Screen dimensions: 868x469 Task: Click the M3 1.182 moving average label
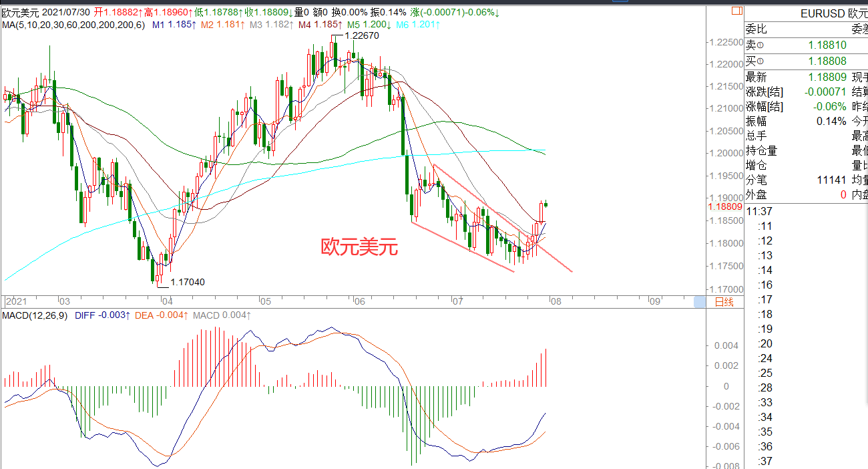[x=272, y=24]
